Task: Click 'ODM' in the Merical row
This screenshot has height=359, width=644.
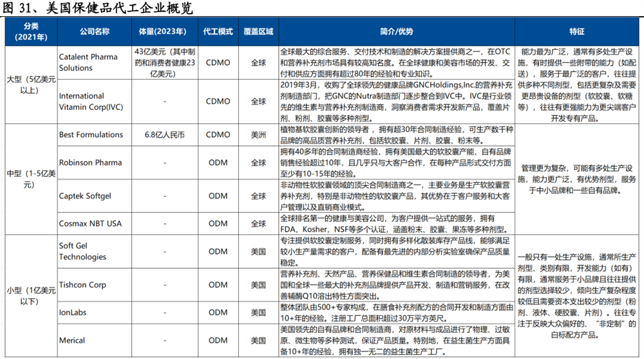Action: coord(218,340)
